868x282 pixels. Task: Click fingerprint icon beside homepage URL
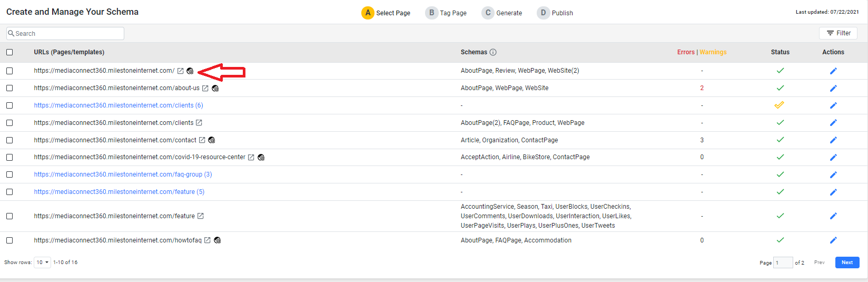pyautogui.click(x=190, y=71)
